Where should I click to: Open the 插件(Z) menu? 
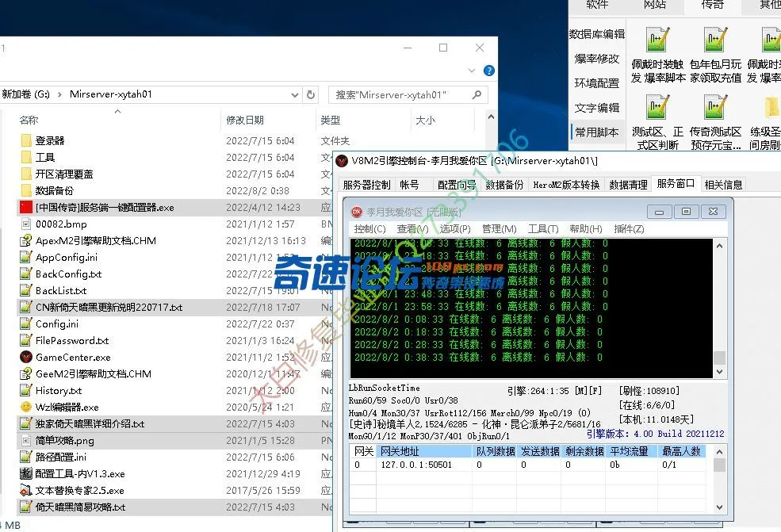pos(629,228)
